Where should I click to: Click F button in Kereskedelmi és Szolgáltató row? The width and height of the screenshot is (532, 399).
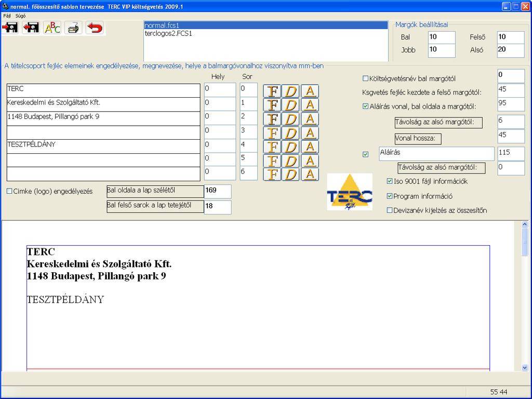[272, 105]
